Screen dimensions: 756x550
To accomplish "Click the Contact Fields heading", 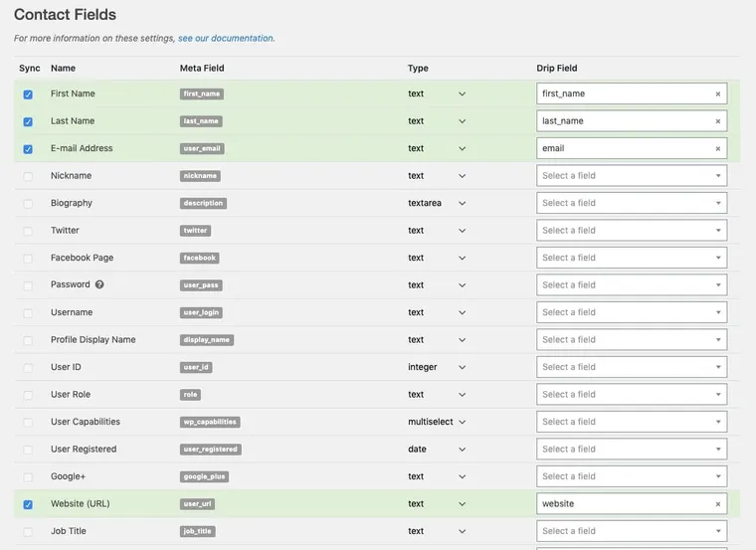I will pos(65,15).
